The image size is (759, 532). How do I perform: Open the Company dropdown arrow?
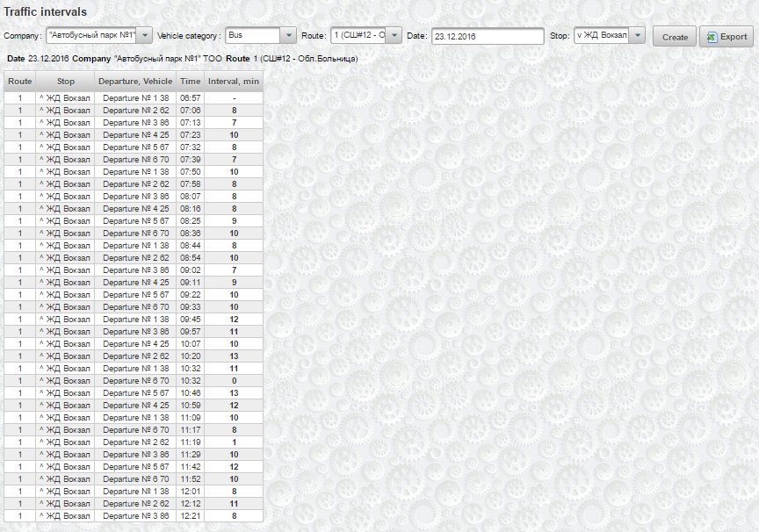[x=145, y=36]
